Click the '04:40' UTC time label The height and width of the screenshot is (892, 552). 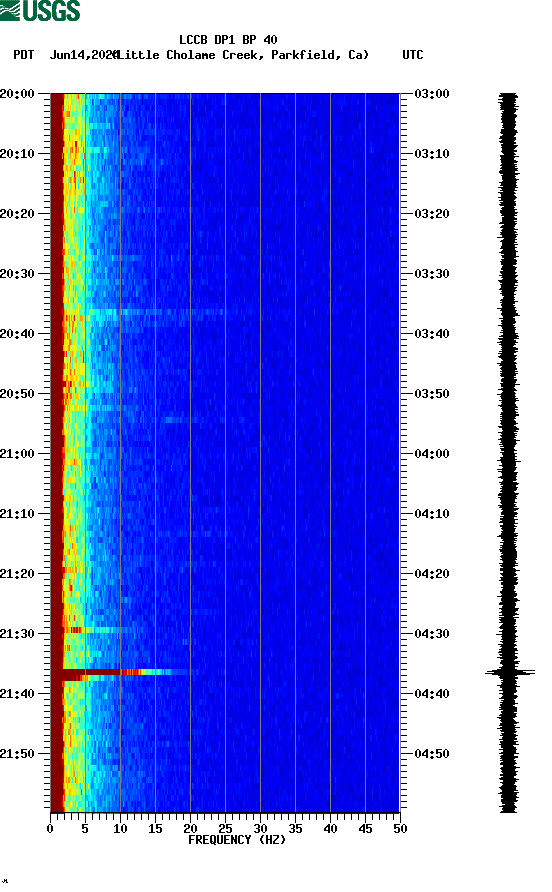[432, 694]
